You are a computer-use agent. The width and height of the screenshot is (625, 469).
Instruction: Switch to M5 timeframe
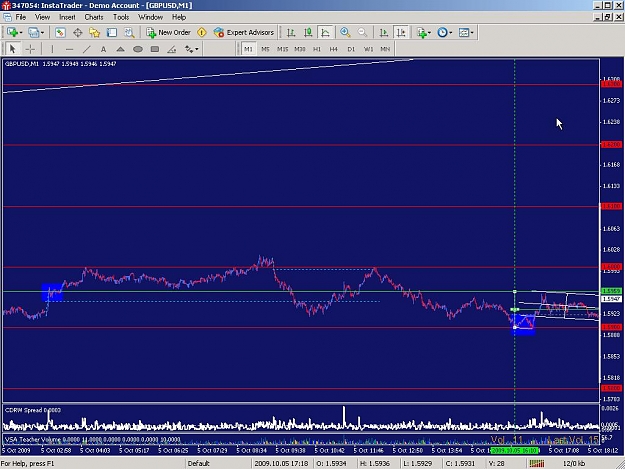[265, 49]
